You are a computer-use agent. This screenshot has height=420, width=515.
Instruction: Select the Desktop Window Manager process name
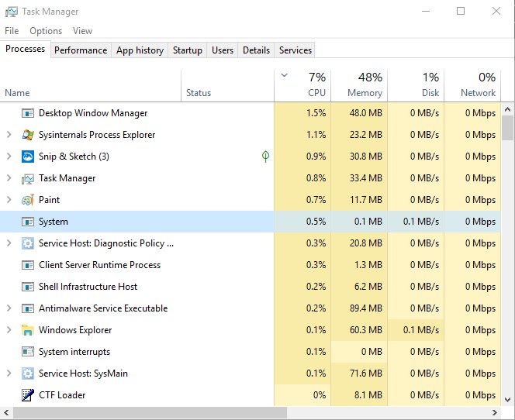93,113
